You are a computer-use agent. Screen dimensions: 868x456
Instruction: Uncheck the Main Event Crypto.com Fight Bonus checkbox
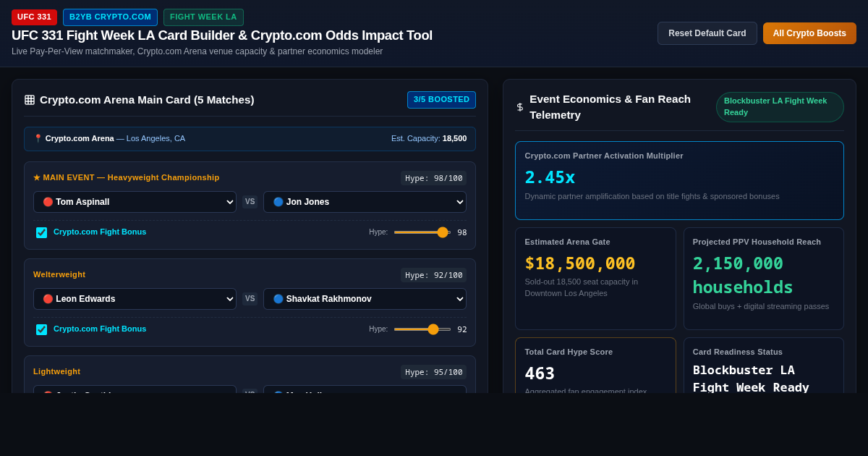pos(42,232)
